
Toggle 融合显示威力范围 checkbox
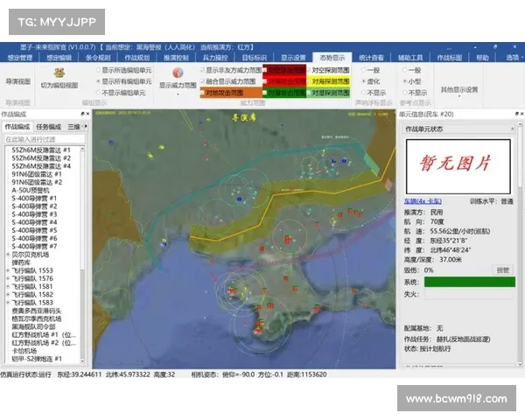tap(202, 80)
